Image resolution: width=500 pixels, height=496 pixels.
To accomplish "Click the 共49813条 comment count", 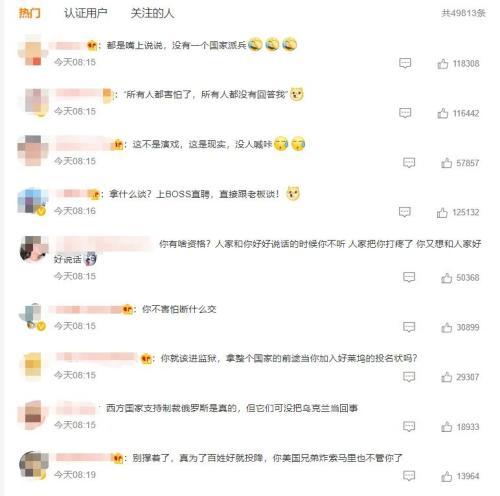I will coord(463,13).
